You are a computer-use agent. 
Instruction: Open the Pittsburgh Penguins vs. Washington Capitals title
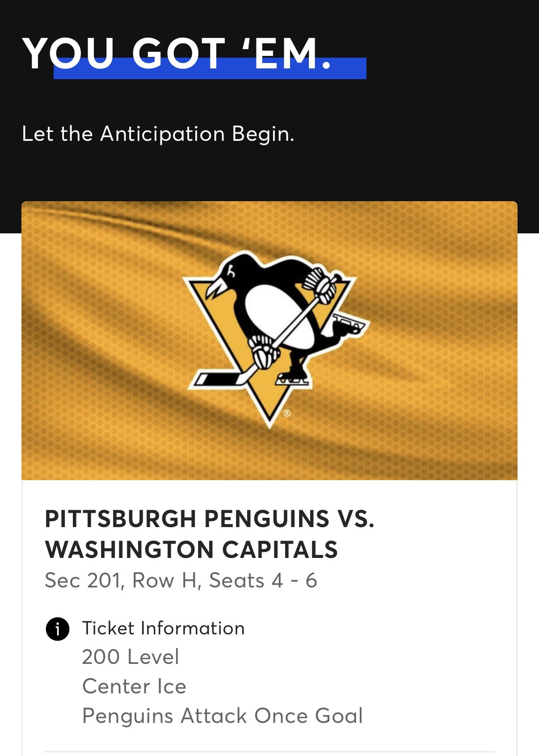[x=209, y=534]
